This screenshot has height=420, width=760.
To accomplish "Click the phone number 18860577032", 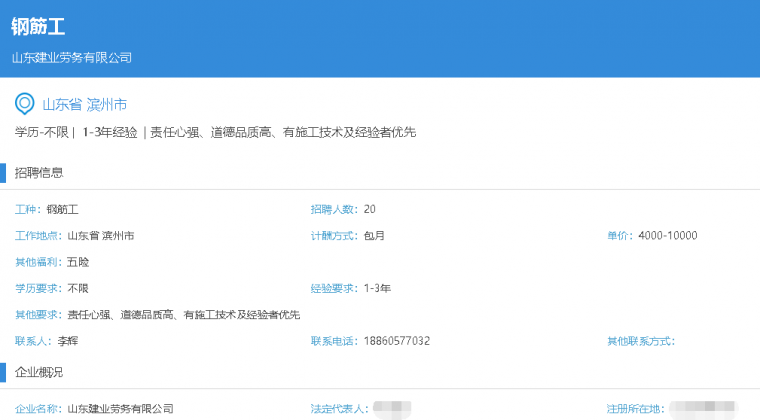I will [397, 341].
